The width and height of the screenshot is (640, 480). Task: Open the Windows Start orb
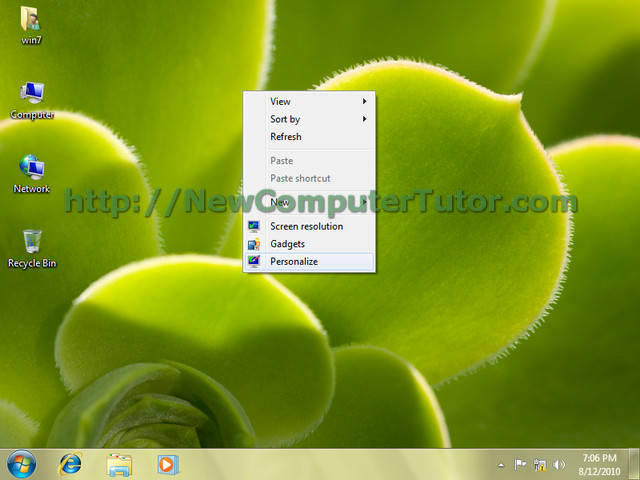point(21,464)
